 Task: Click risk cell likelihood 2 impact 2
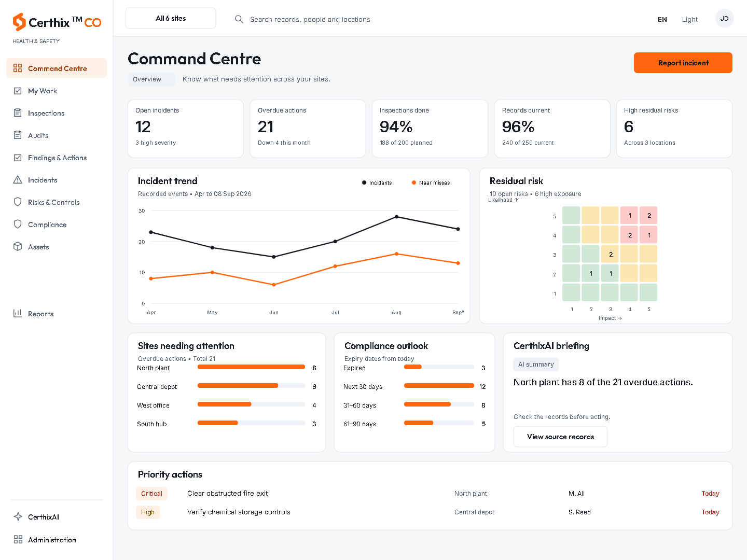590,273
